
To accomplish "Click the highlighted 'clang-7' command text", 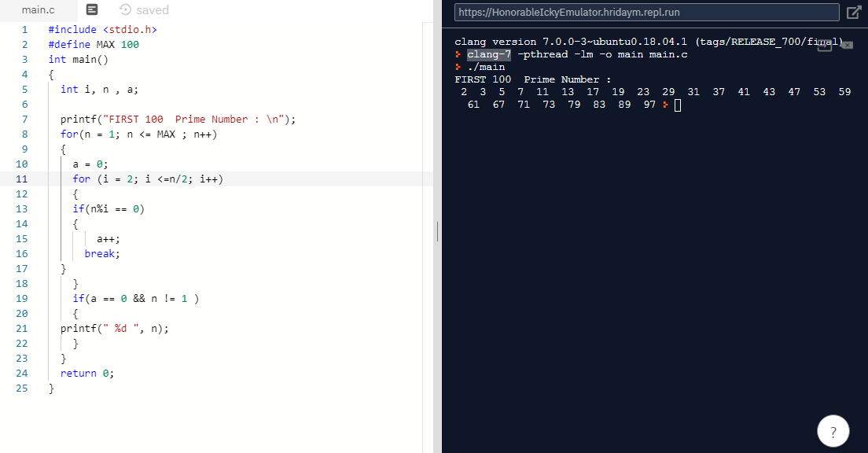I will (489, 54).
